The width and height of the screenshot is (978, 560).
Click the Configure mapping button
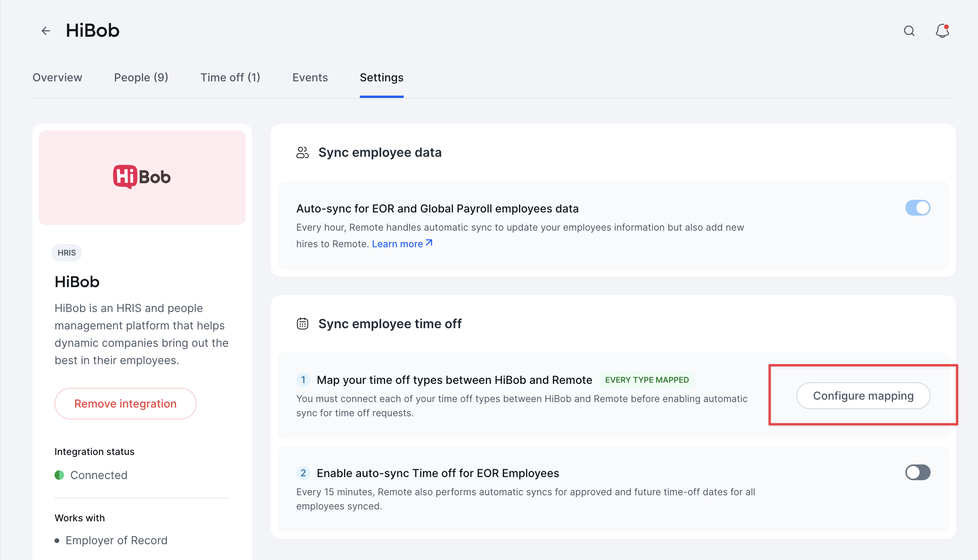pos(863,396)
